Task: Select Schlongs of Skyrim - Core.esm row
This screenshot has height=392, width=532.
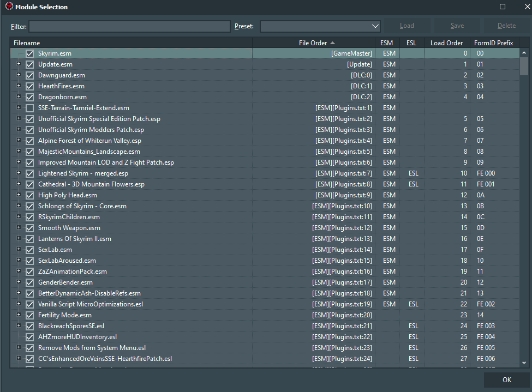Action: point(265,206)
